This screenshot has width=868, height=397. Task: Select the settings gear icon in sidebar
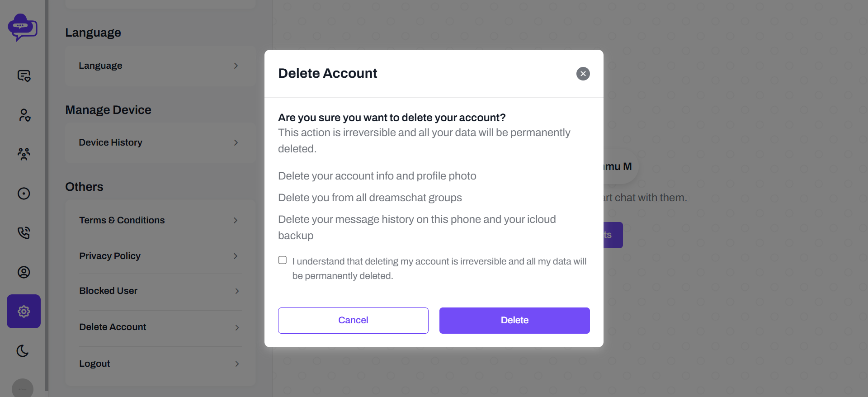pos(24,312)
